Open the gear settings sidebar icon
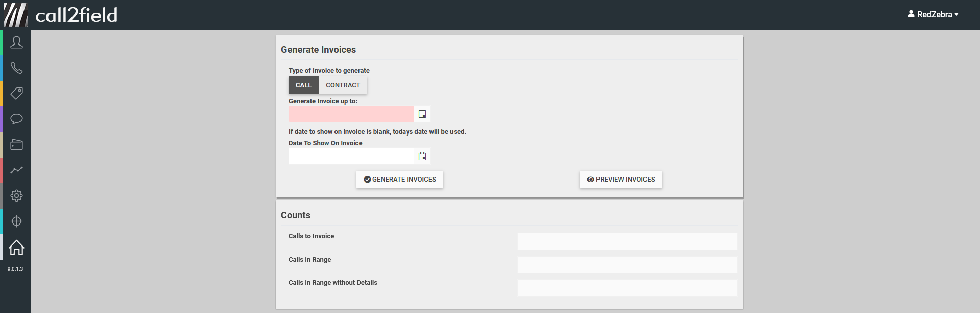 click(x=16, y=195)
